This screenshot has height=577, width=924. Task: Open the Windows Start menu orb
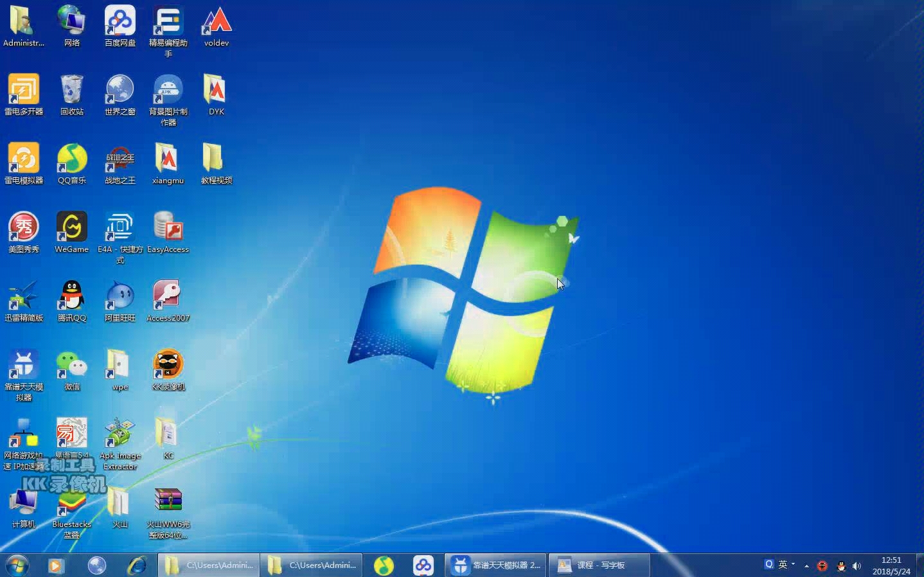pyautogui.click(x=17, y=565)
